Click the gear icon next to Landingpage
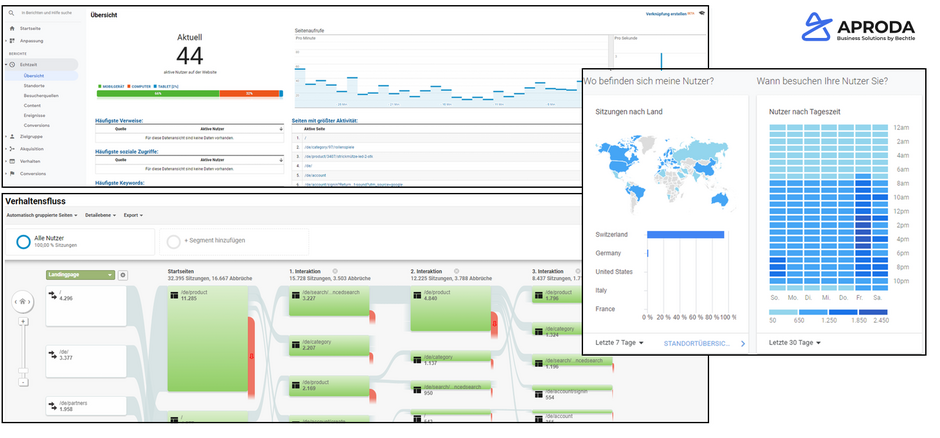Screen dimensions: 940x438 pos(123,275)
